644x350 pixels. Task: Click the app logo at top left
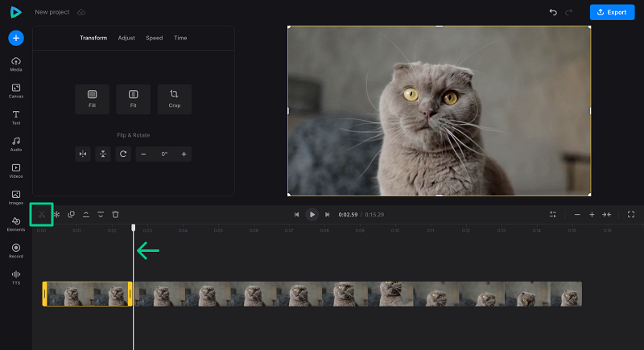(x=15, y=12)
